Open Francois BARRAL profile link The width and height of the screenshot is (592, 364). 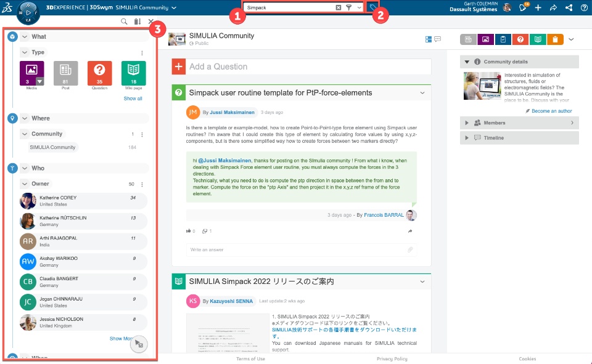[384, 215]
